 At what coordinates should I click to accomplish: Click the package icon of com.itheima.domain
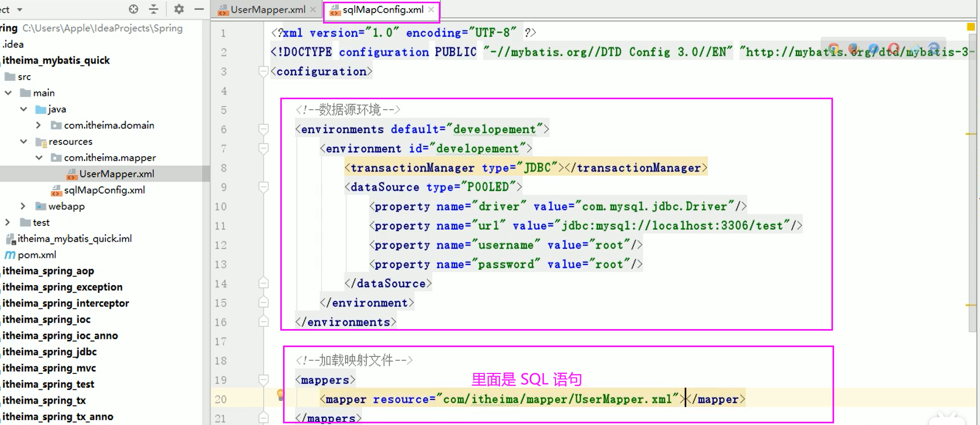pos(56,126)
